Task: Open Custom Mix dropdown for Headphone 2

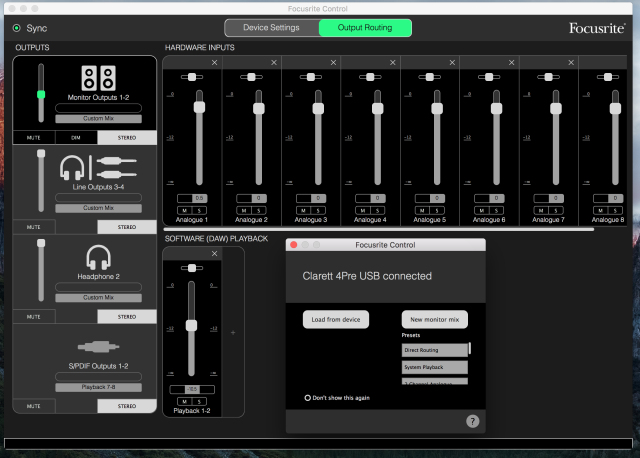Action: [x=98, y=297]
